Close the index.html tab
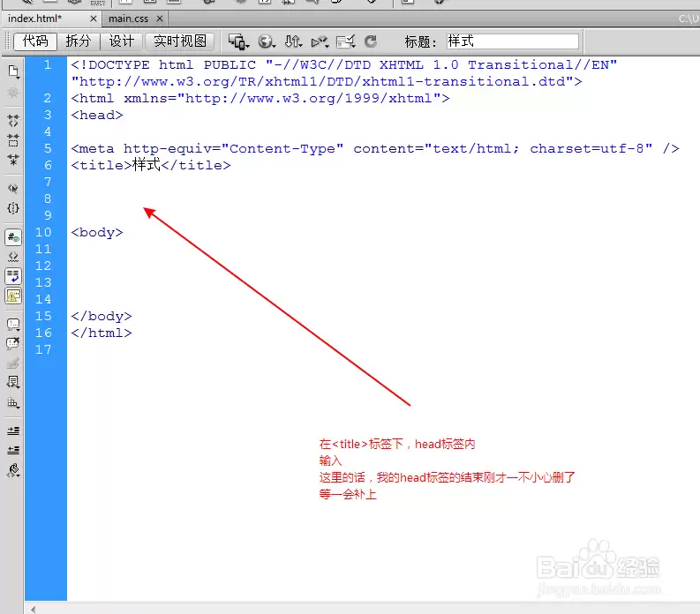Viewport: 700px width, 614px height. tap(94, 19)
